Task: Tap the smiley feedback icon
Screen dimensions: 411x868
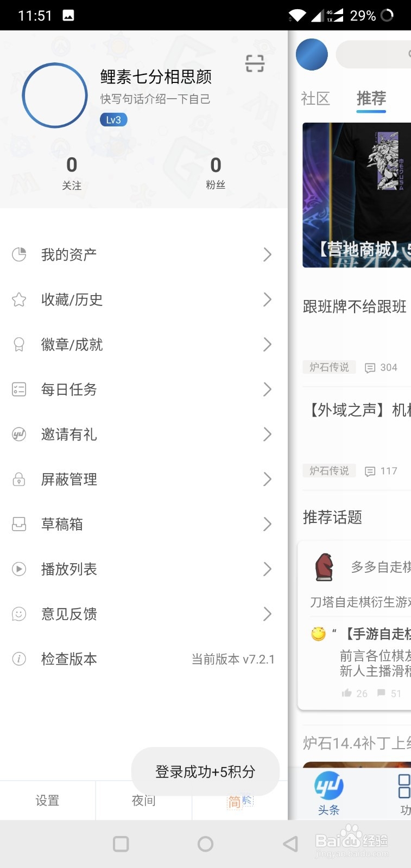Action: [19, 614]
